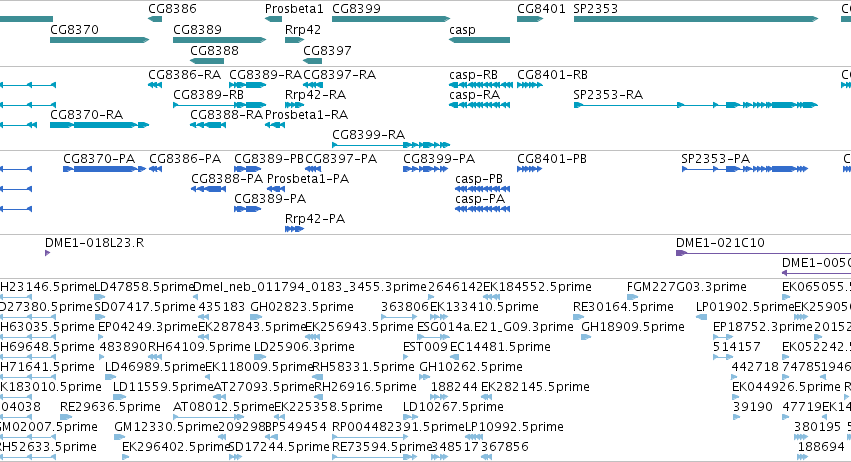Select the CG8401-RB transcript label
The image size is (851, 462).
(x=552, y=74)
